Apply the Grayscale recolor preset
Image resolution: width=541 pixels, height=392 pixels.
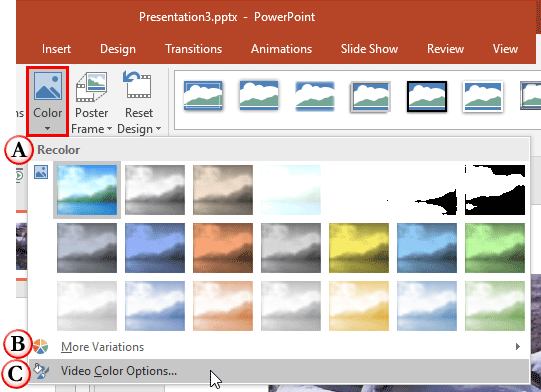[x=155, y=190]
